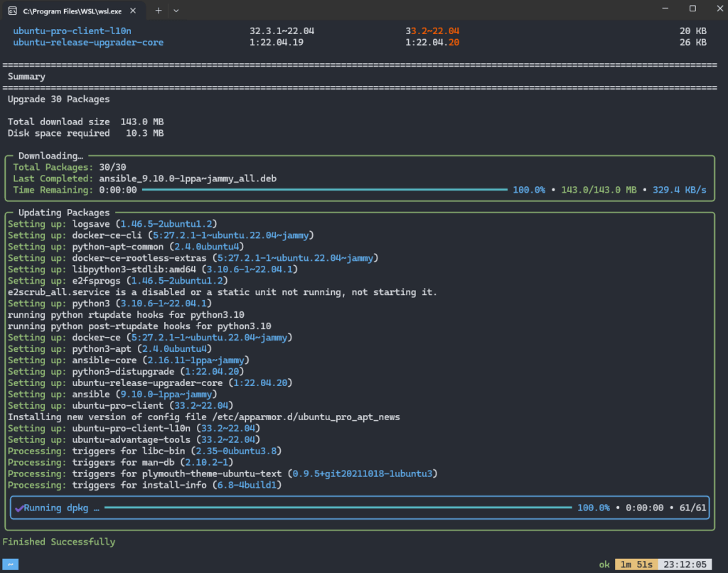Click the download progress bar

(x=324, y=190)
